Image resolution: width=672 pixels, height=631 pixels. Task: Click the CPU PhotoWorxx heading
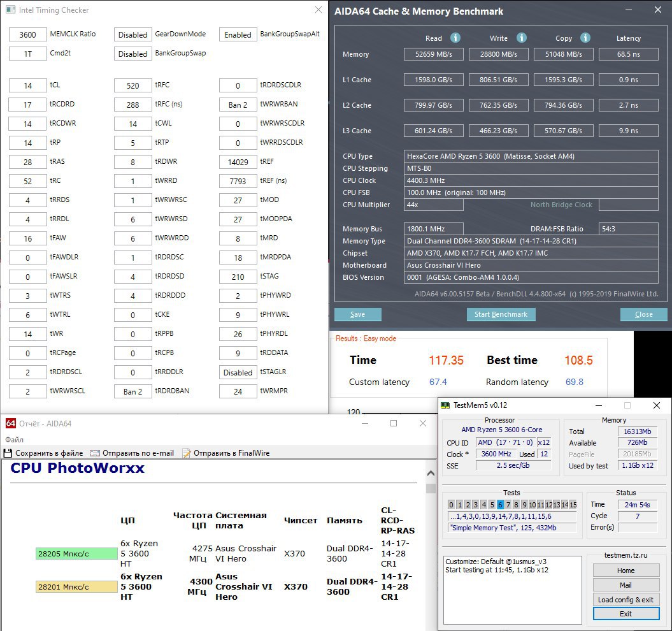pos(77,468)
